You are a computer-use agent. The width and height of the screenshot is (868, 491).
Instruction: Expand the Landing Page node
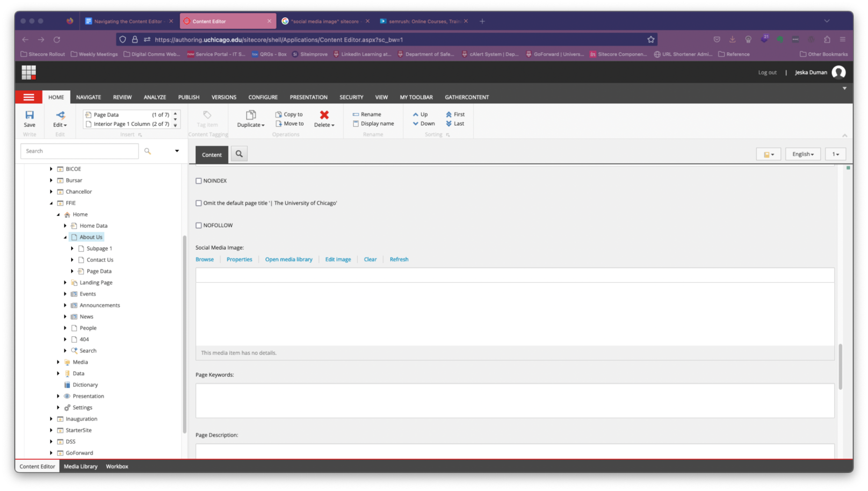(65, 282)
